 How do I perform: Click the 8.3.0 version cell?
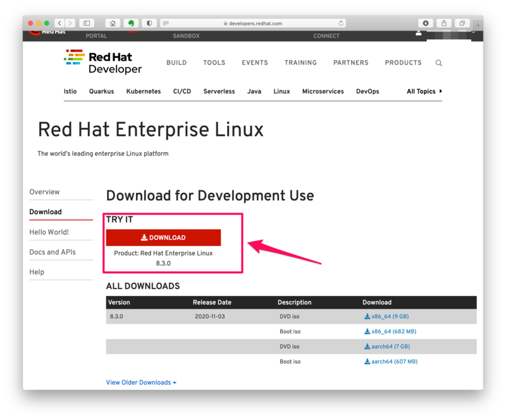[116, 316]
